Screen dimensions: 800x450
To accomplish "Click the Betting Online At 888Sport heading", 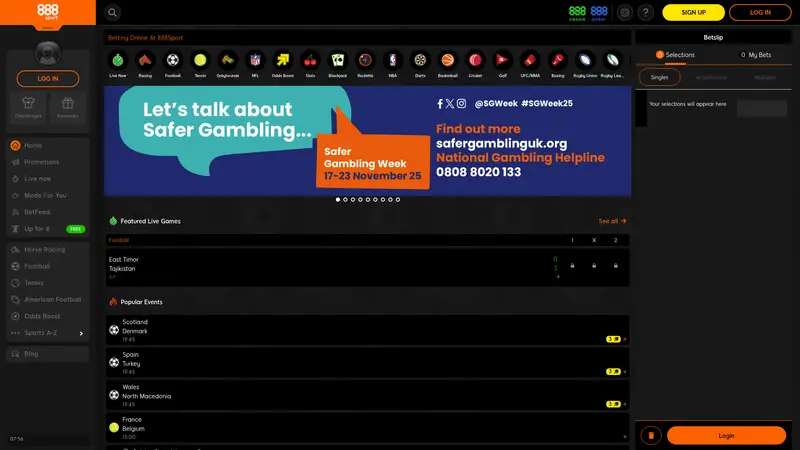I will (x=145, y=38).
